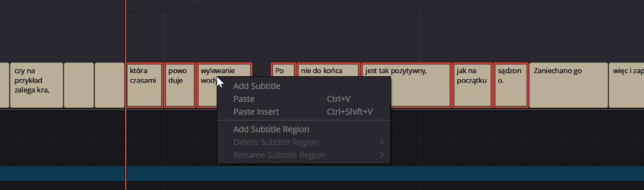
Task: Select subtitle clip 'sądzono.'
Action: [511, 85]
